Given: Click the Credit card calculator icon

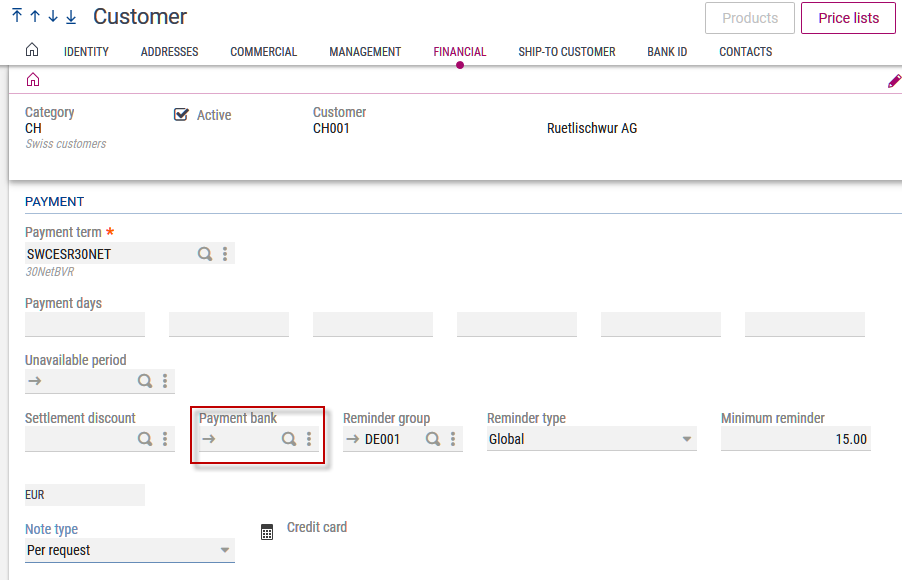Looking at the screenshot, I should coord(267,532).
